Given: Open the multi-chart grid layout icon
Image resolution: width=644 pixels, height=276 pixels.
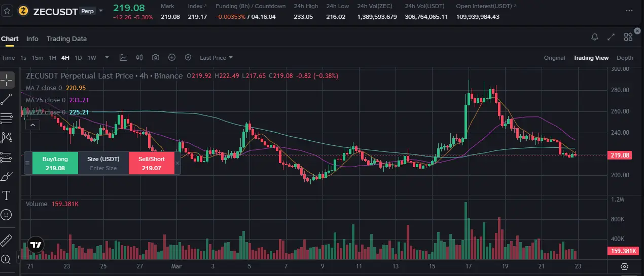Looking at the screenshot, I should pyautogui.click(x=628, y=37).
